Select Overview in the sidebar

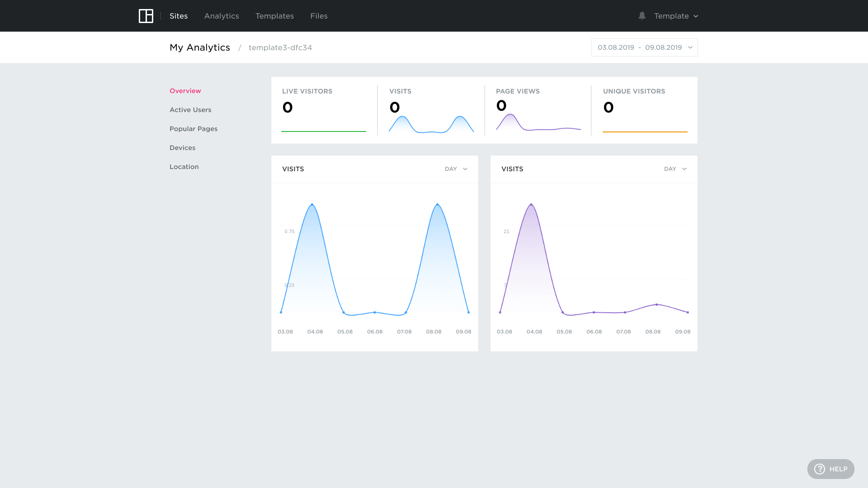(185, 91)
